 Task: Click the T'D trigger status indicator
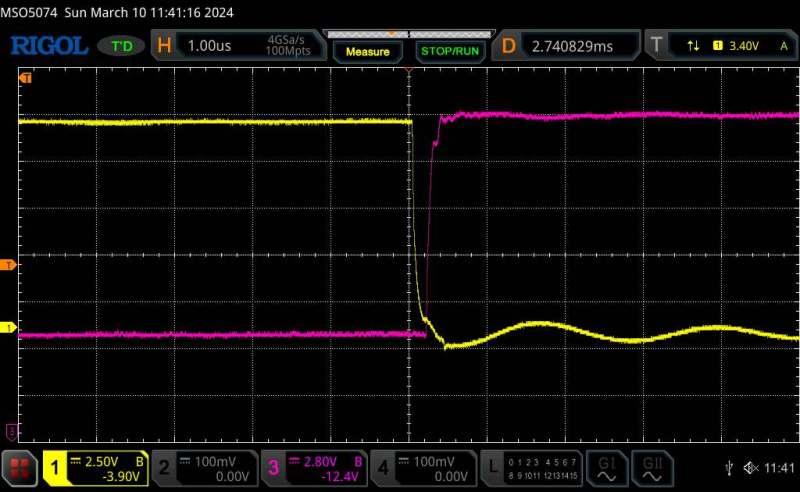pos(124,46)
